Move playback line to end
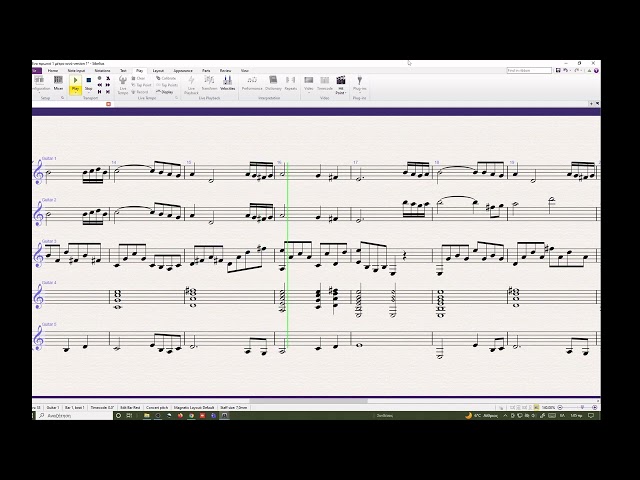Screen dimensions: 640x480 click(x=108, y=92)
